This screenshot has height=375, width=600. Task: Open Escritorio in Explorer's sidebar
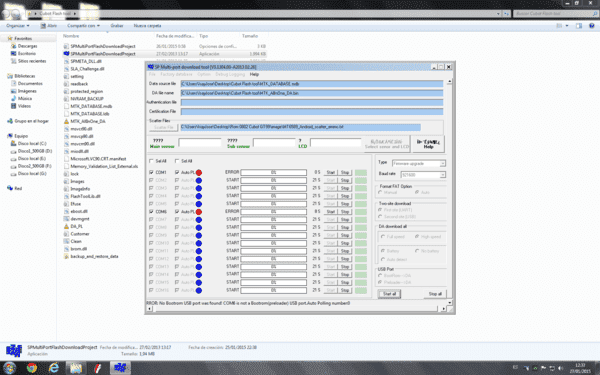click(x=27, y=54)
